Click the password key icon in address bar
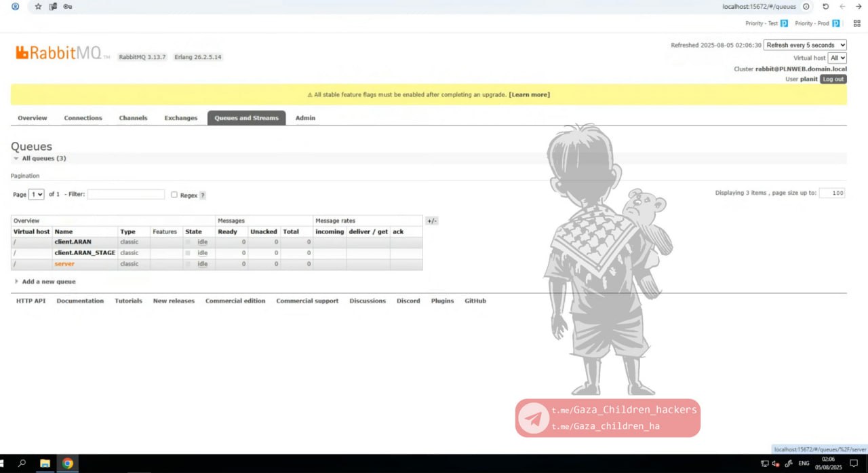Image resolution: width=868 pixels, height=473 pixels. point(67,7)
